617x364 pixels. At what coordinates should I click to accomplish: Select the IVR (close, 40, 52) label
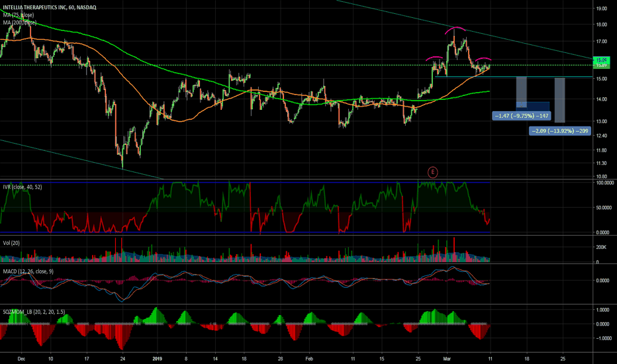(x=23, y=187)
